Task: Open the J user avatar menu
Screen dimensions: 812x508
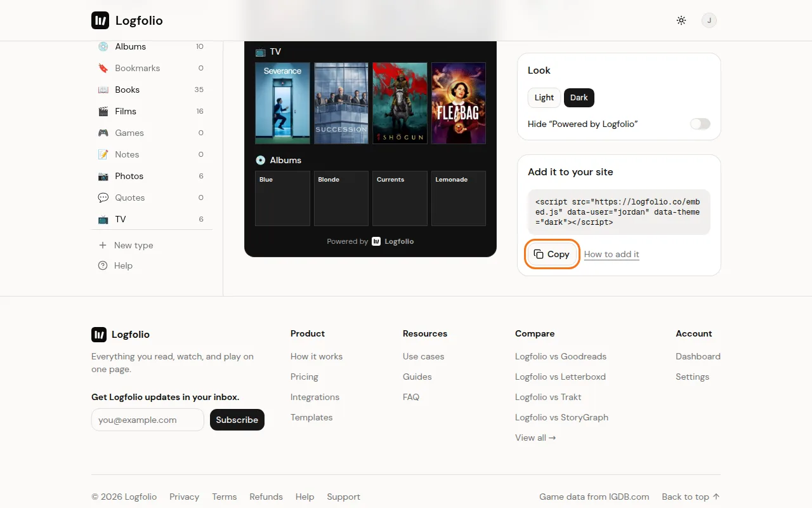Action: click(709, 20)
